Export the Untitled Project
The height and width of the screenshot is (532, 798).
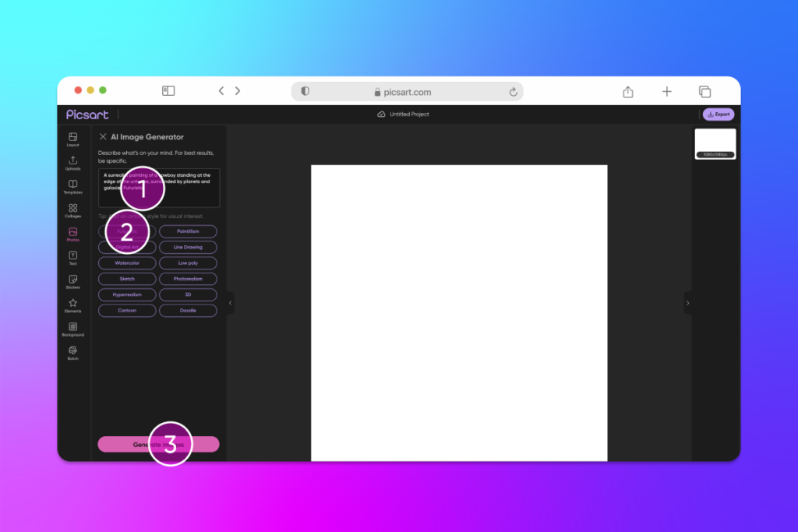718,114
